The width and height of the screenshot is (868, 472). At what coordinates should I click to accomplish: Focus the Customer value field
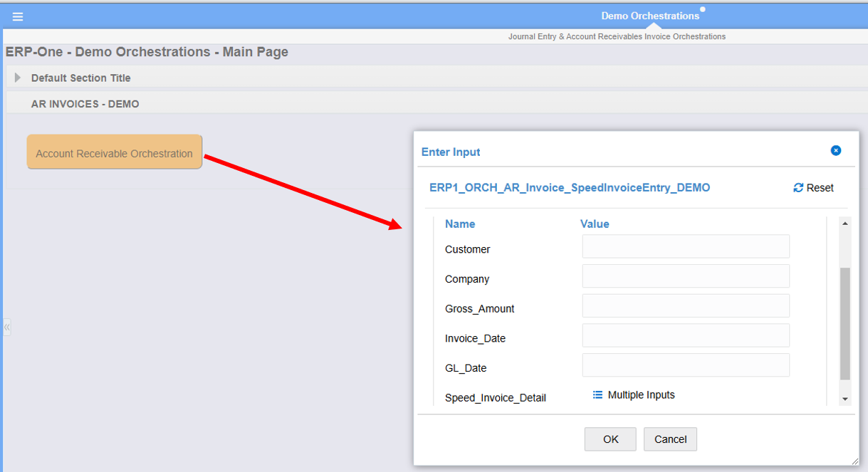coord(686,246)
